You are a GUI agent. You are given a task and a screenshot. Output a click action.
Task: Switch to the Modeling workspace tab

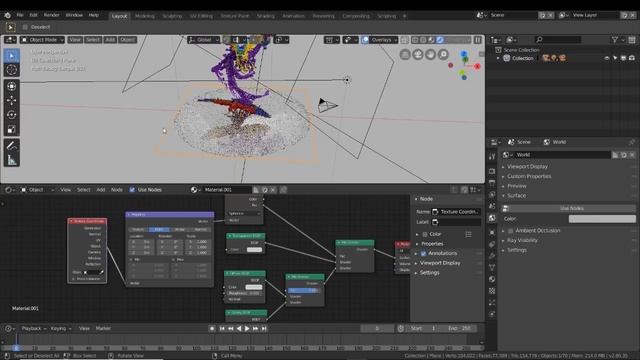pyautogui.click(x=144, y=16)
